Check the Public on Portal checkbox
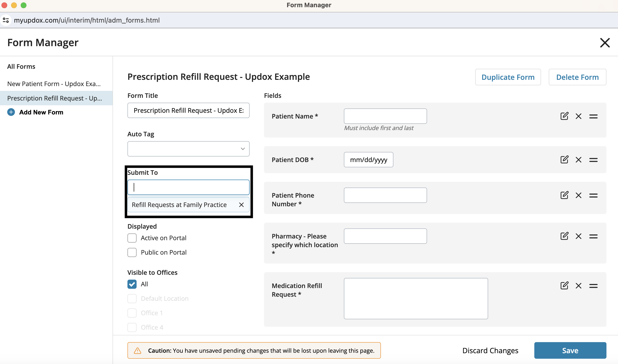The height and width of the screenshot is (364, 618). [x=132, y=252]
